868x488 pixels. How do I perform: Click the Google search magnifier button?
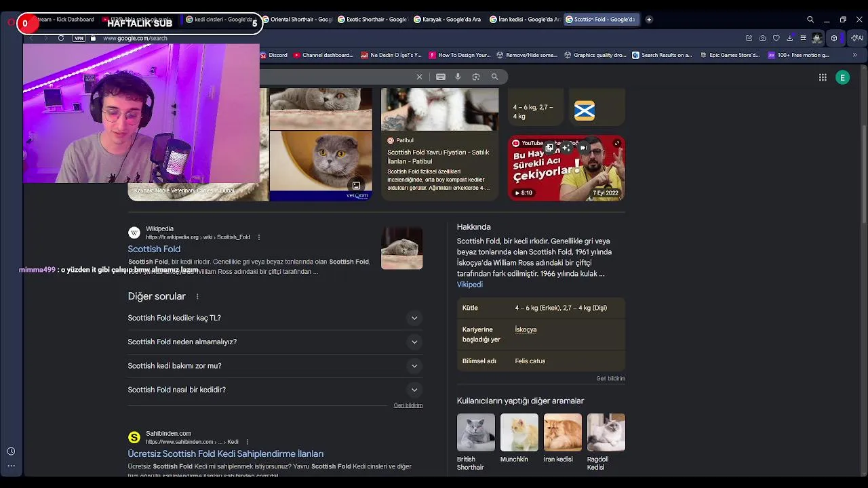pyautogui.click(x=495, y=77)
